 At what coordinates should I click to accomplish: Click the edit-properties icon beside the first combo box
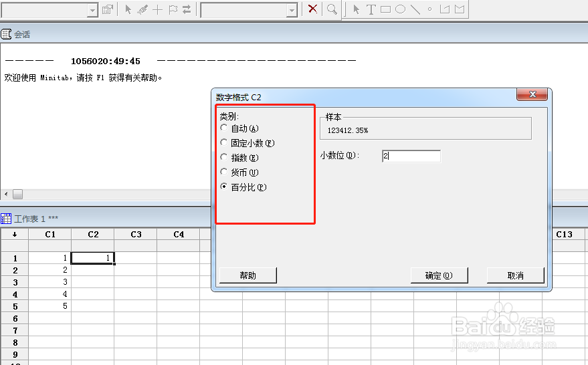click(x=108, y=9)
